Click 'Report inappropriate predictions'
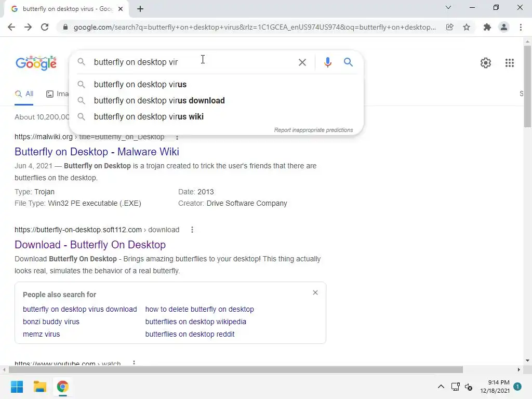The image size is (532, 399). click(x=313, y=130)
